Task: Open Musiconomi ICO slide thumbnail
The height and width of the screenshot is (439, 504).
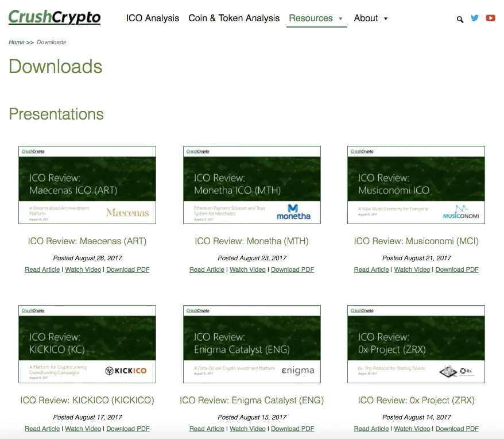Action: pos(416,185)
